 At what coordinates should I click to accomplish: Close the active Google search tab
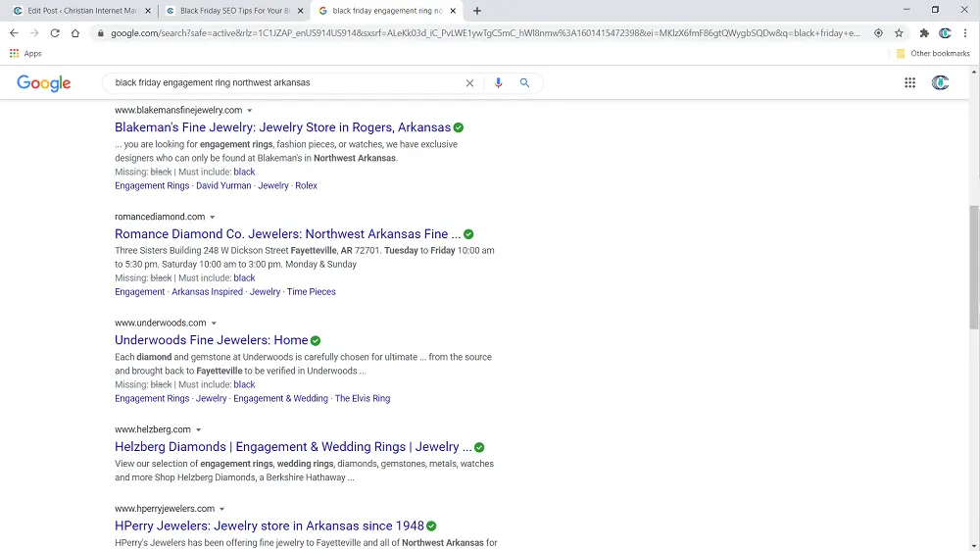click(x=453, y=11)
